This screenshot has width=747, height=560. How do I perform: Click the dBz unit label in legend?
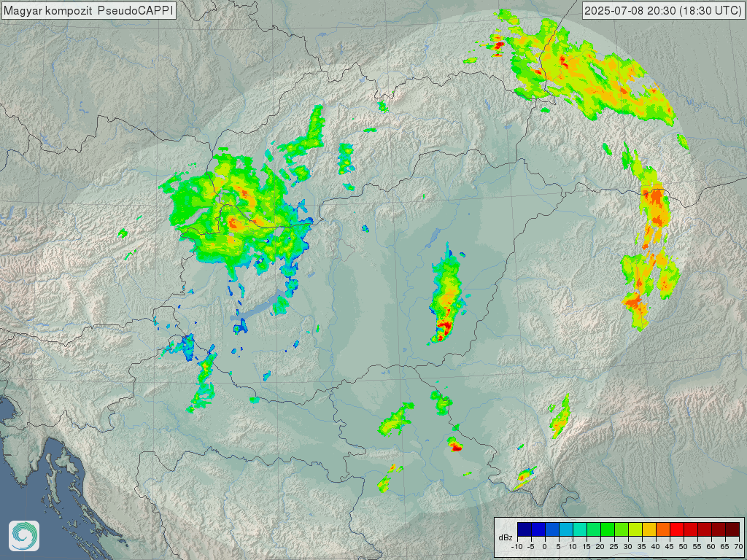click(x=506, y=537)
